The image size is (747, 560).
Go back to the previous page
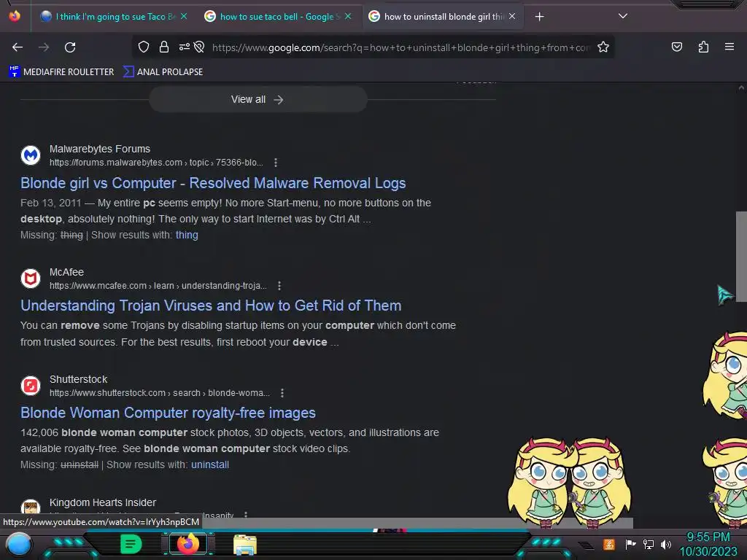pyautogui.click(x=18, y=47)
